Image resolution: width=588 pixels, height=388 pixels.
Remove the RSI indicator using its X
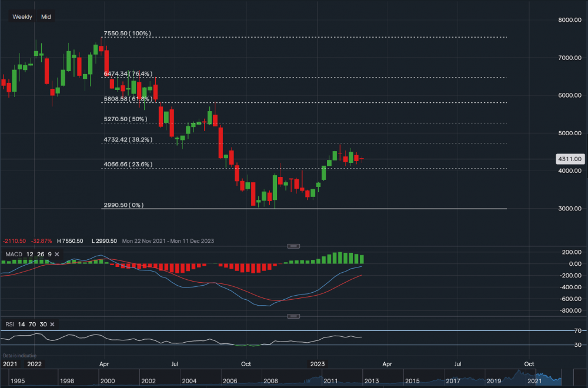52,324
